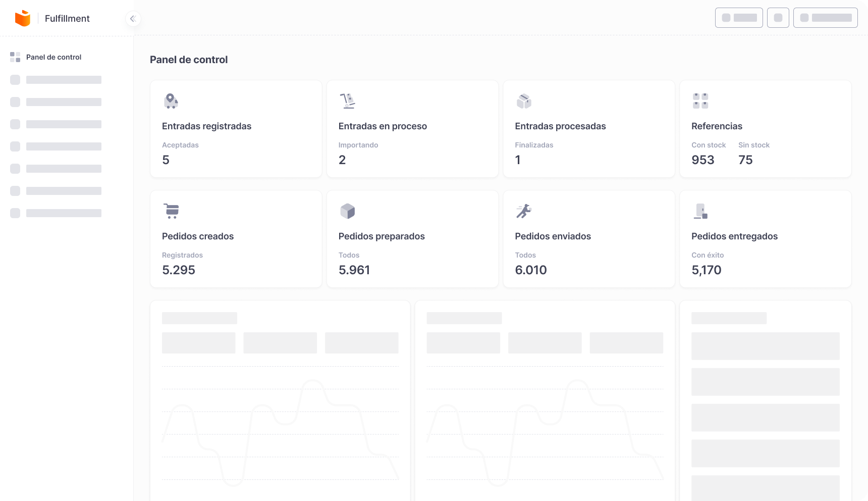Click the Referencias grid icon
Image resolution: width=868 pixels, height=501 pixels.
coord(700,101)
